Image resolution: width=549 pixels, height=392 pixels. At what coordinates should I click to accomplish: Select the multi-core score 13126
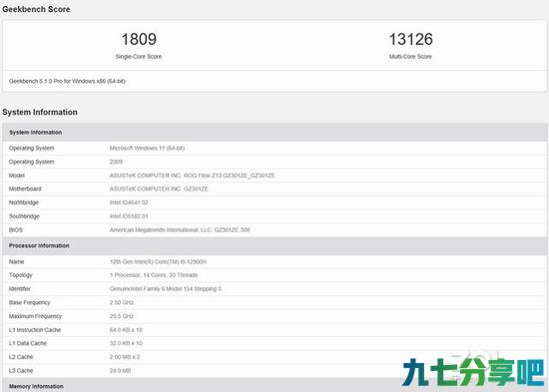point(410,39)
